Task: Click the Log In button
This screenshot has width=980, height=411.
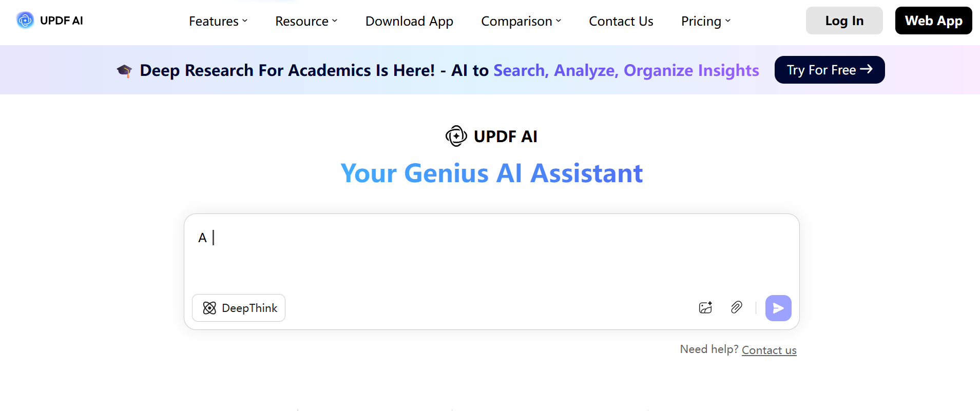Action: point(844,21)
